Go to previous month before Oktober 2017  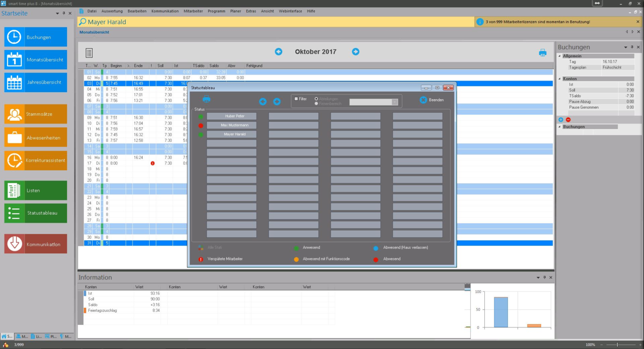tap(278, 51)
